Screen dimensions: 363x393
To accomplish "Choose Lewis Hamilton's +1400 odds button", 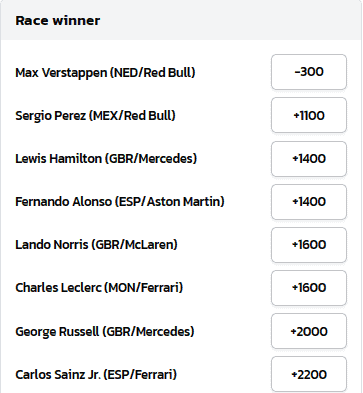I will [309, 159].
